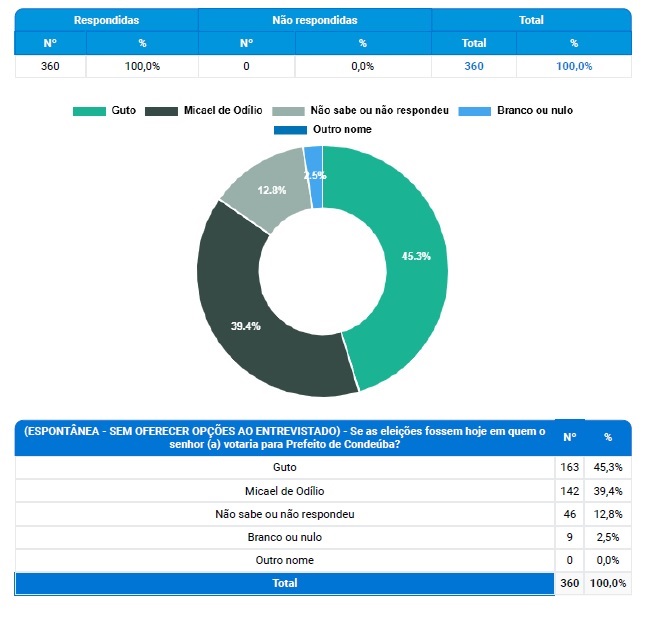The image size is (653, 621).
Task: Click the 'Outro nome' row in table
Action: pyautogui.click(x=284, y=560)
